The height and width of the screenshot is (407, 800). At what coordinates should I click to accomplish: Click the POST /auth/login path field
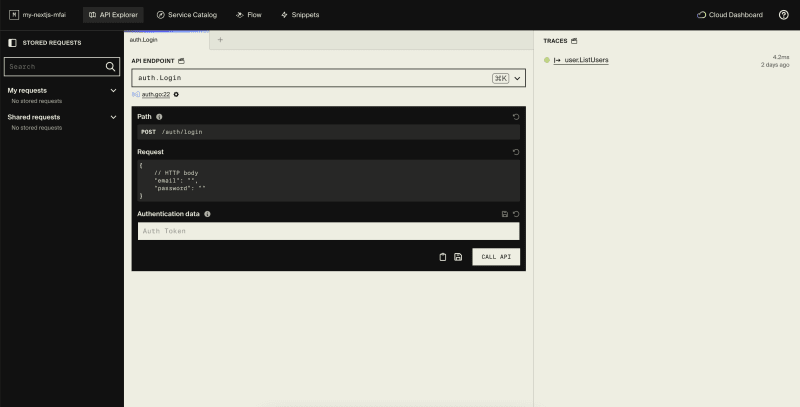[x=329, y=132]
